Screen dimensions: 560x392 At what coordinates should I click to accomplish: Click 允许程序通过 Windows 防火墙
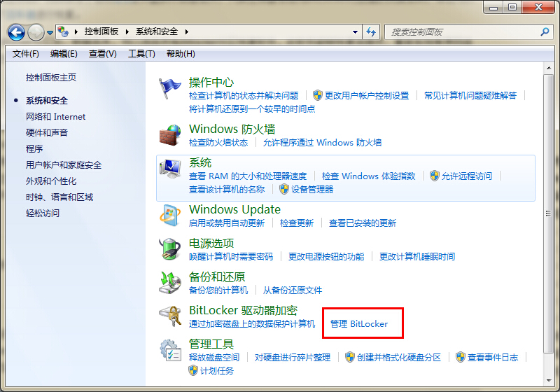point(322,143)
